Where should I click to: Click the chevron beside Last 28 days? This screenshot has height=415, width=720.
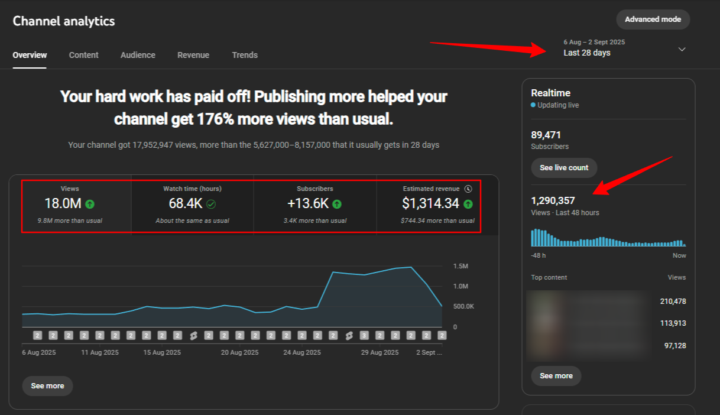pyautogui.click(x=682, y=49)
